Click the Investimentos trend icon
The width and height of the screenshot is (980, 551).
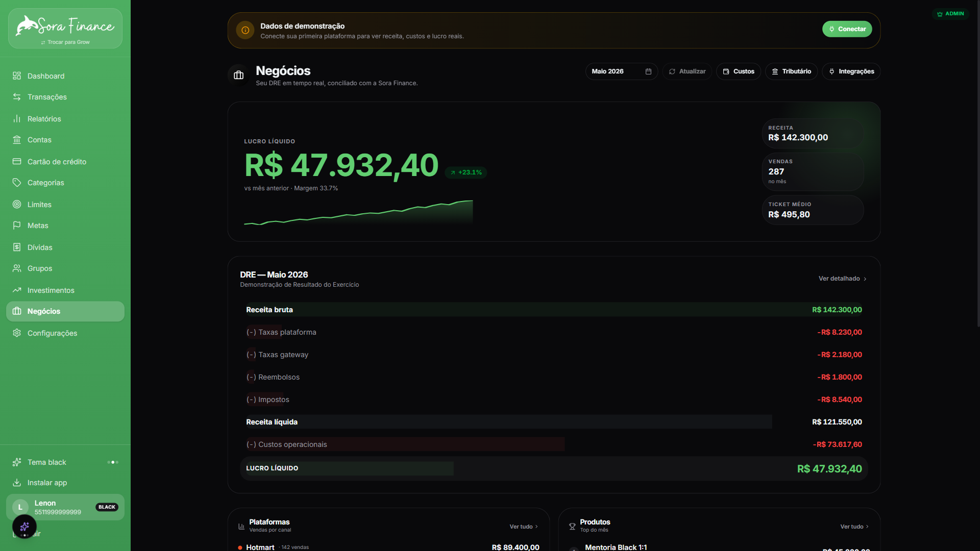coord(17,290)
